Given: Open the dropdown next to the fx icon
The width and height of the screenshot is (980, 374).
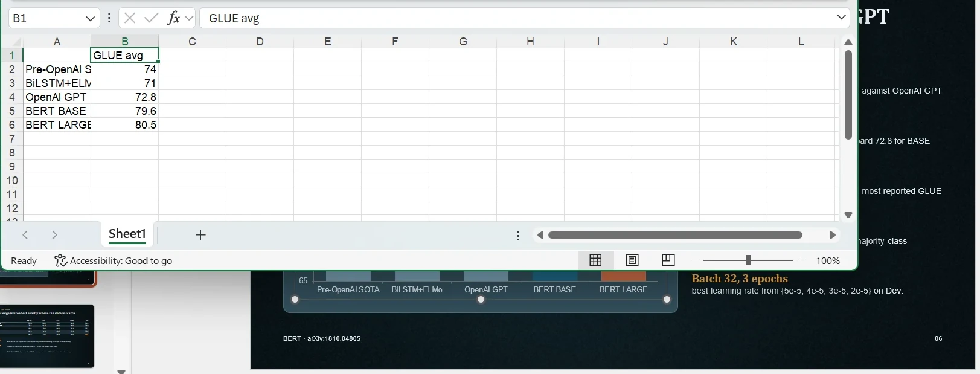Looking at the screenshot, I should pos(189,18).
